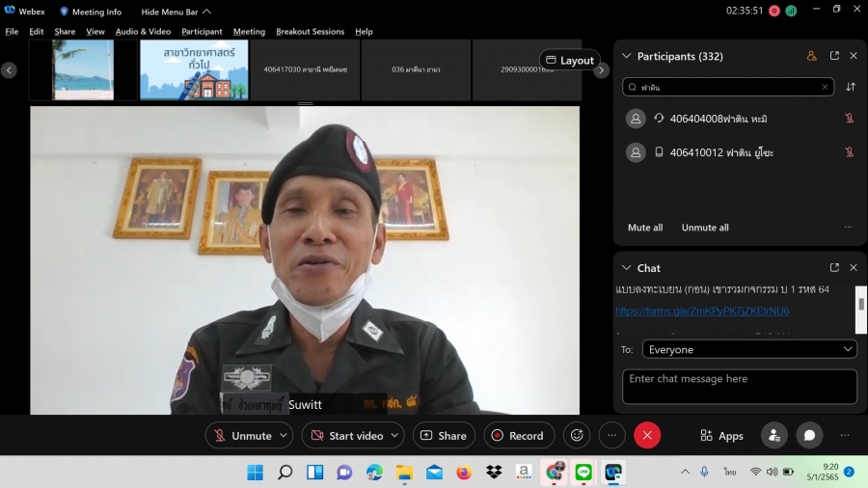Unmute your microphone

click(x=243, y=435)
